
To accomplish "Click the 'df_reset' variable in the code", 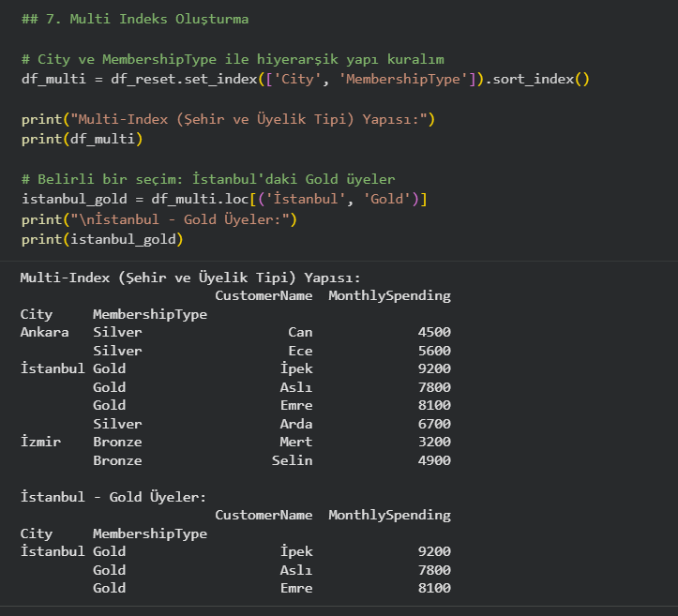I will point(143,79).
